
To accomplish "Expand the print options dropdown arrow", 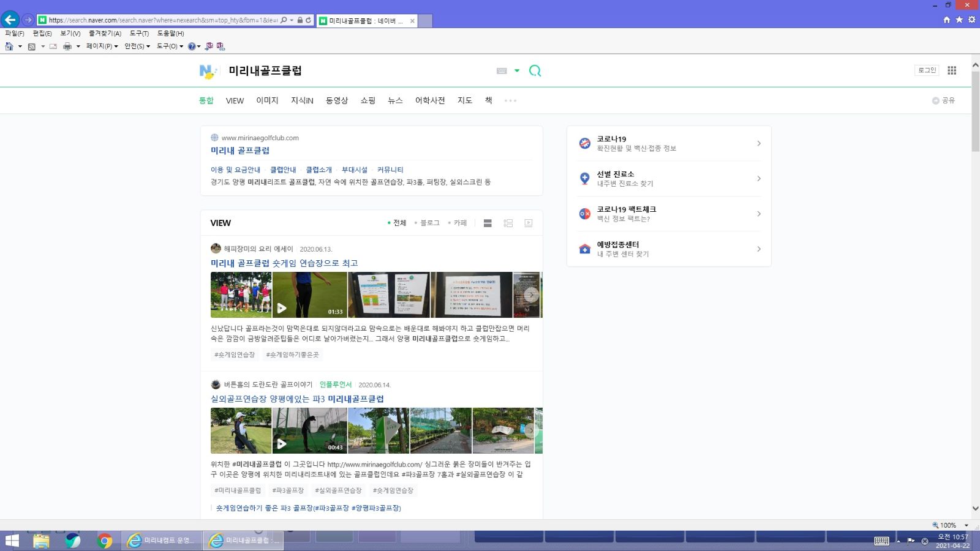I will pyautogui.click(x=78, y=47).
